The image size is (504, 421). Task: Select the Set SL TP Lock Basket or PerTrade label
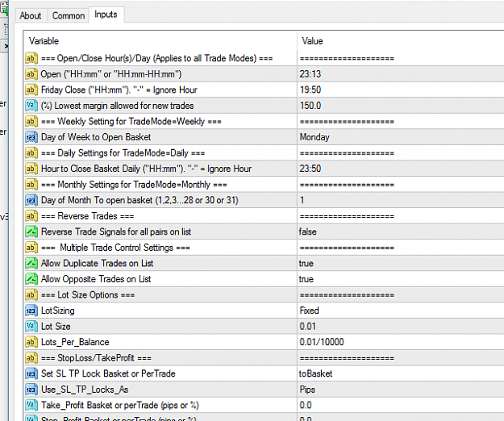tap(108, 373)
